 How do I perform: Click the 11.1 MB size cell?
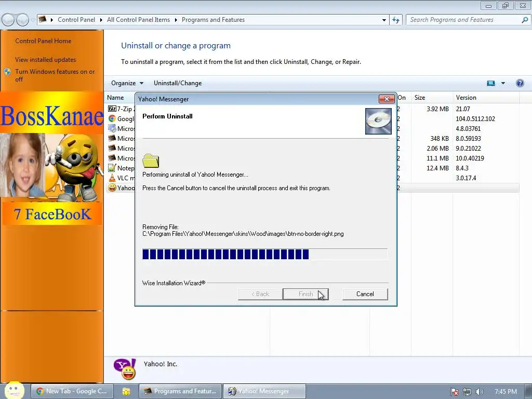pyautogui.click(x=437, y=158)
